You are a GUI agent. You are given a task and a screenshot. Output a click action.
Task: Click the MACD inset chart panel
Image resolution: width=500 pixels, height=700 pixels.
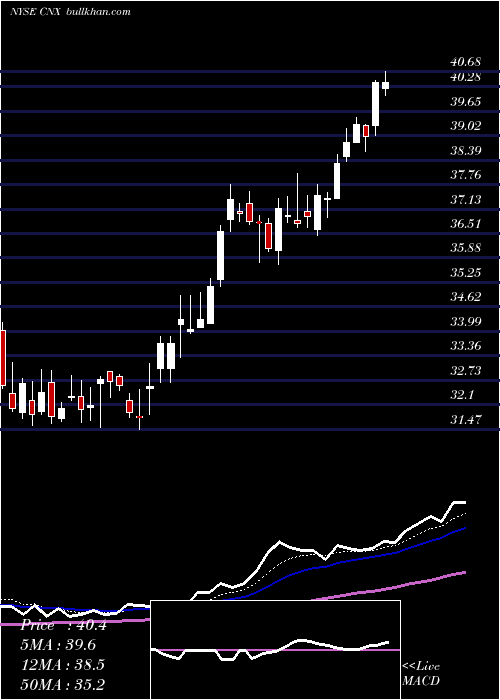275,650
